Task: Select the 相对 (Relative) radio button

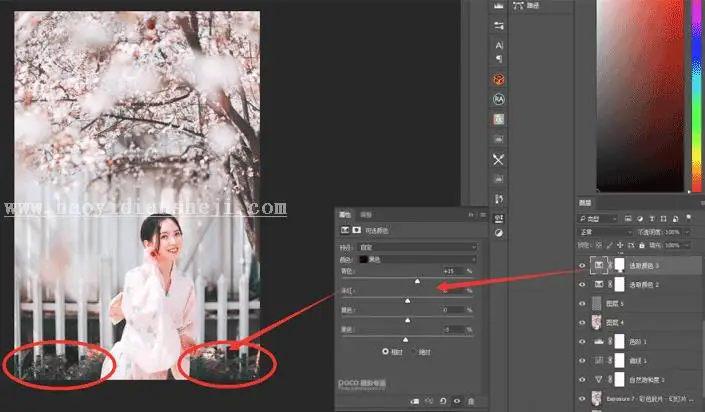Action: tap(385, 351)
